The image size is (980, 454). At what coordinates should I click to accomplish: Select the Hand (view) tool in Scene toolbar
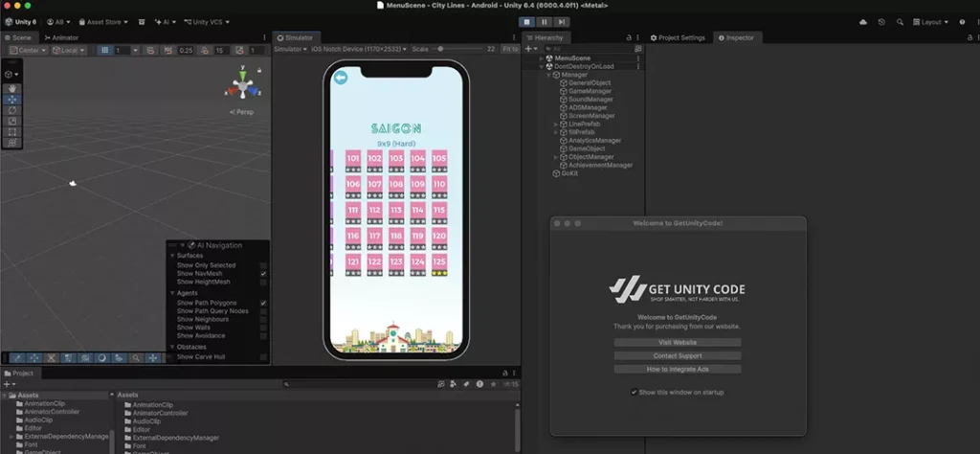pyautogui.click(x=11, y=89)
